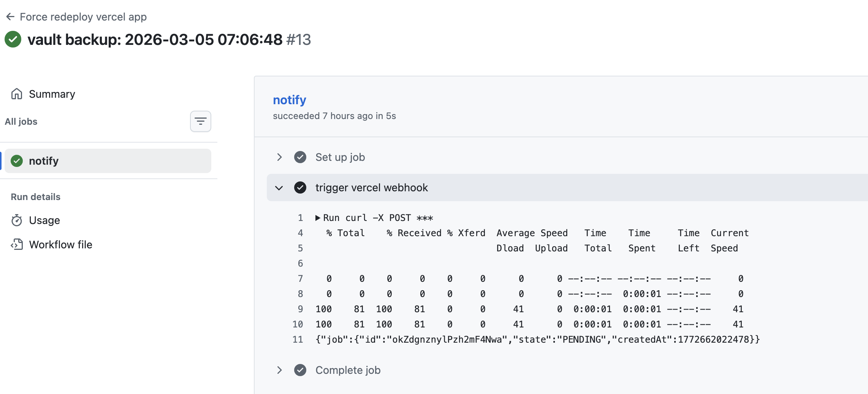Click the Set up job status check icon
Screen dimensions: 868x394
tap(300, 157)
